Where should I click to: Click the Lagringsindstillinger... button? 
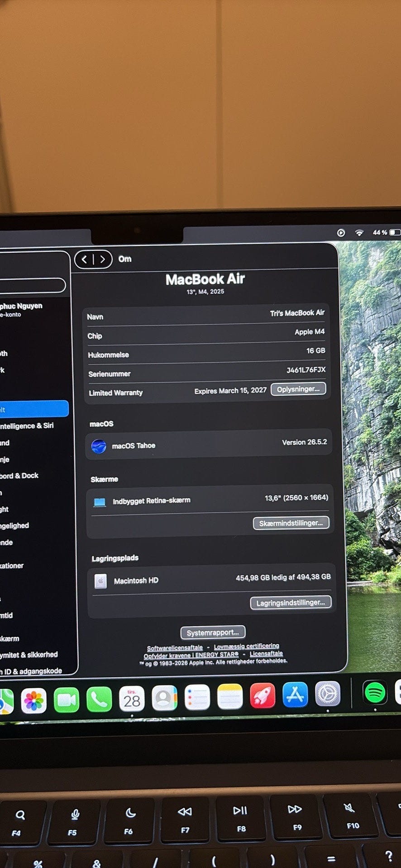[x=291, y=603]
